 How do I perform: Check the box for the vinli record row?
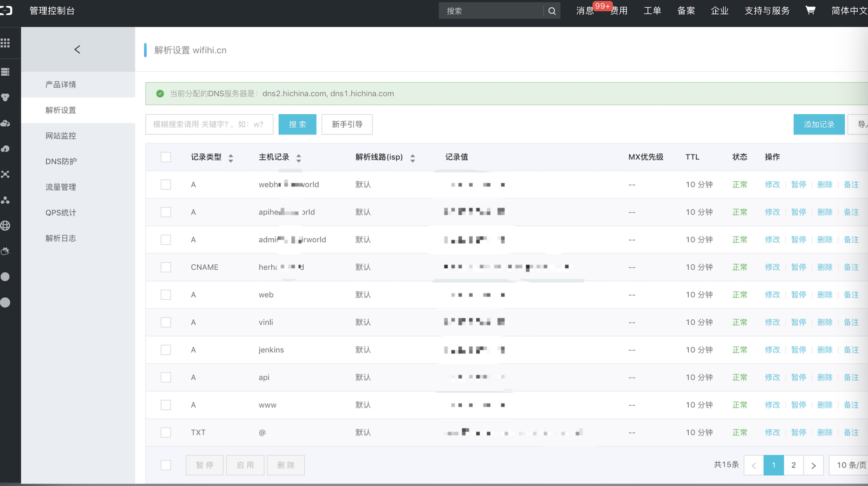click(x=166, y=322)
